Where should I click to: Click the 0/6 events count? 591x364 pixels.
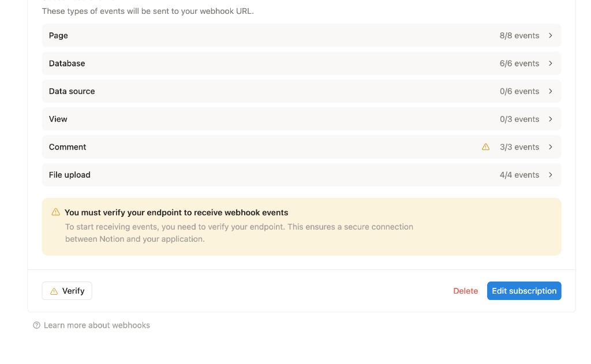point(519,91)
